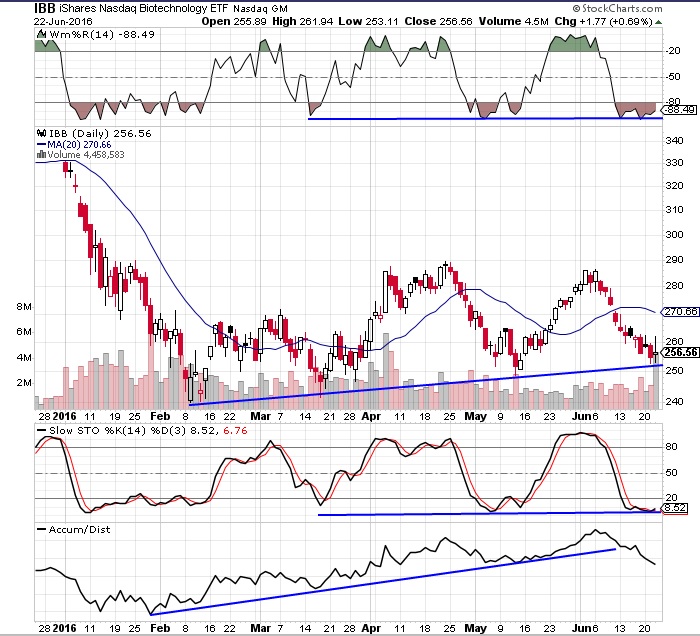Click the 22-Jun-2016 date label
The height and width of the screenshot is (636, 700).
(x=63, y=21)
